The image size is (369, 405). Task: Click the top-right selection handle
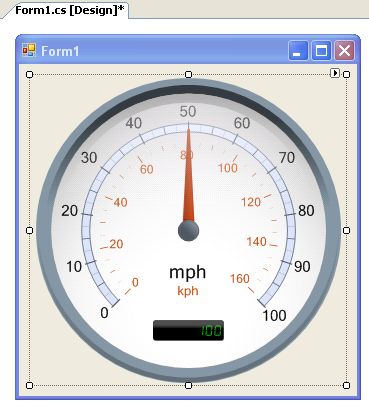pos(347,74)
